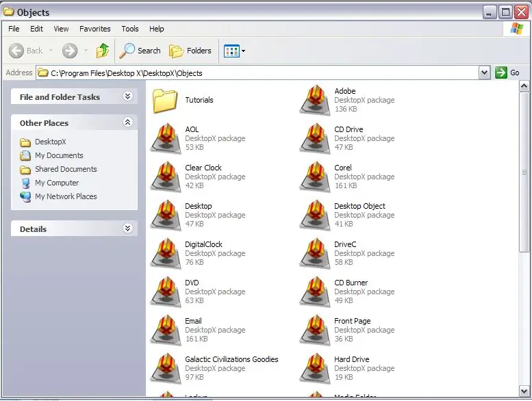Click the Forward arrow button
532x401 pixels.
coord(70,51)
